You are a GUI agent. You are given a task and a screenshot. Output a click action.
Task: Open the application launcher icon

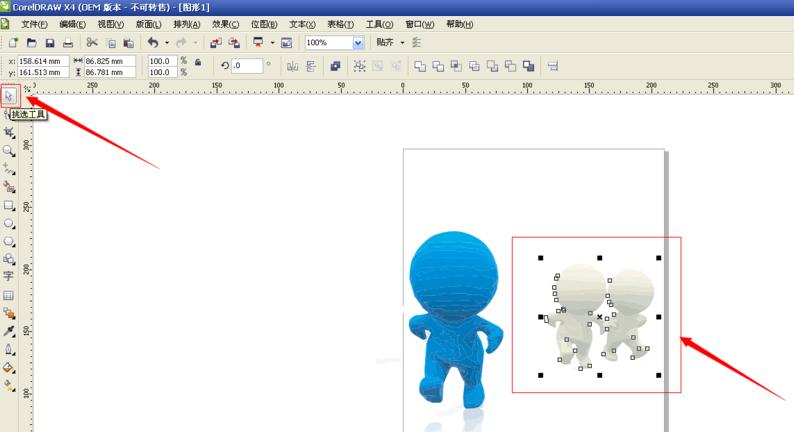point(258,43)
